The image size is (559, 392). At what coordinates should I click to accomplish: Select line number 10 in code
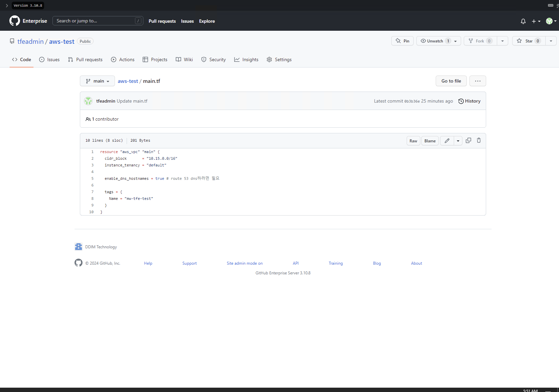[92, 212]
